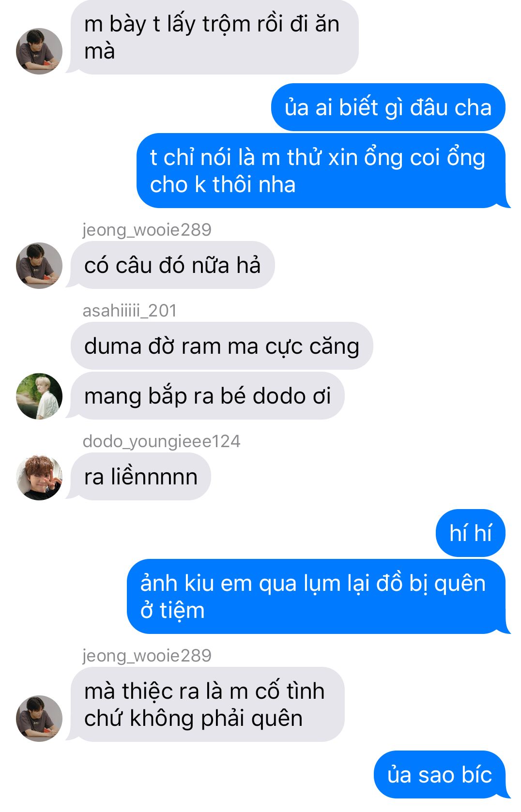Tap the avatar beside 'm bày t lấy trộm' message

coord(39,51)
